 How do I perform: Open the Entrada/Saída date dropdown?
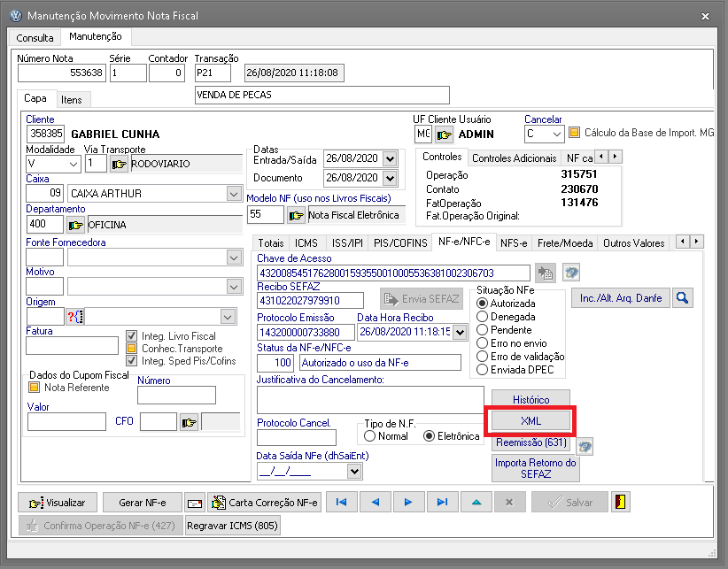388,158
